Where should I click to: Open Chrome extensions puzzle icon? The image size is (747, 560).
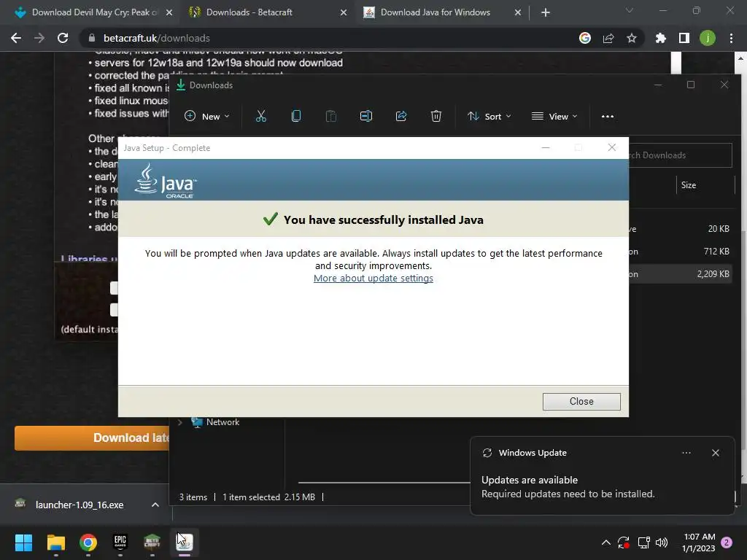tap(661, 38)
